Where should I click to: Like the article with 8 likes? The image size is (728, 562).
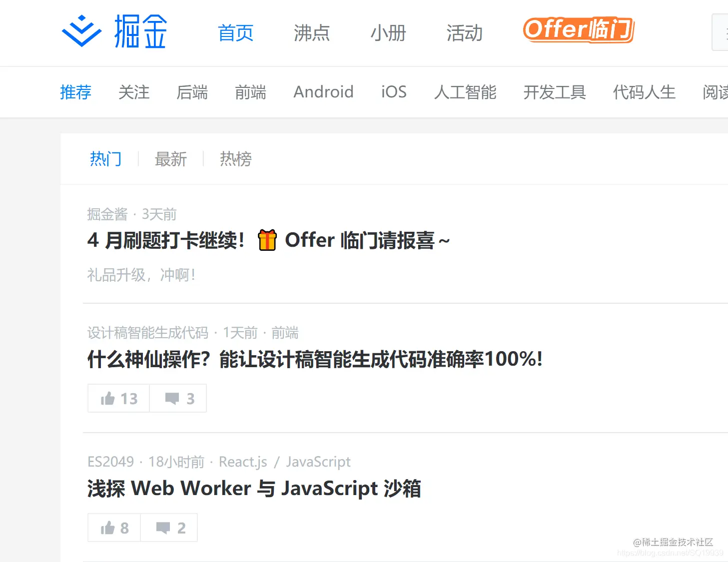click(x=114, y=528)
